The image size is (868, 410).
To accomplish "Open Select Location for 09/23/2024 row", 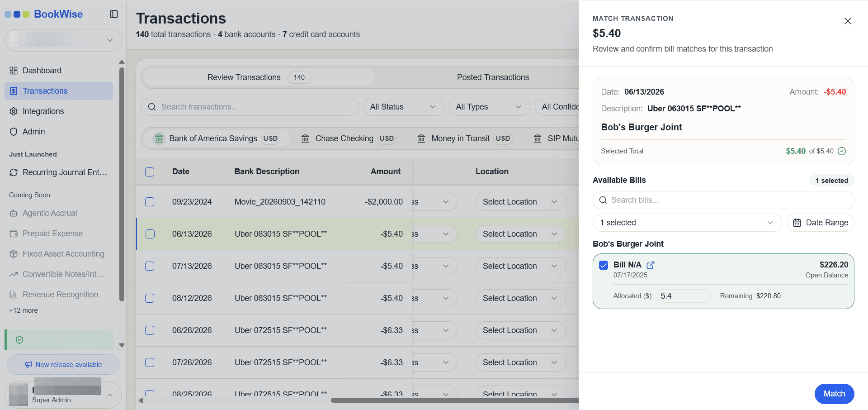I will (520, 202).
